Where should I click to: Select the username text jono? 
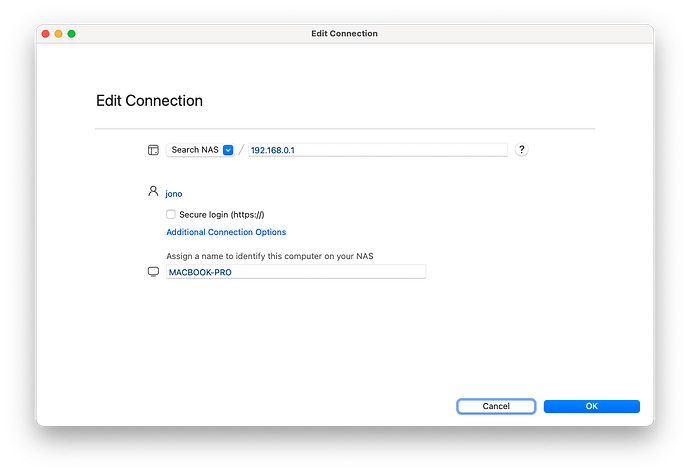coord(174,194)
